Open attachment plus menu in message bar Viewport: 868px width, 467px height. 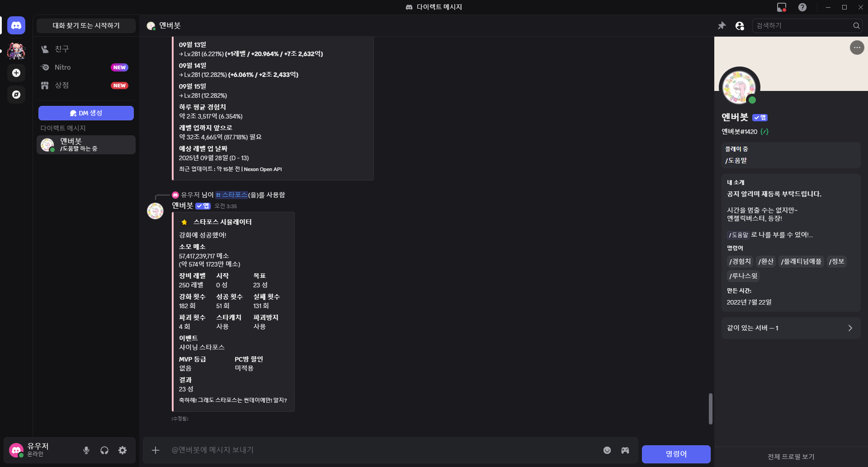coord(156,450)
